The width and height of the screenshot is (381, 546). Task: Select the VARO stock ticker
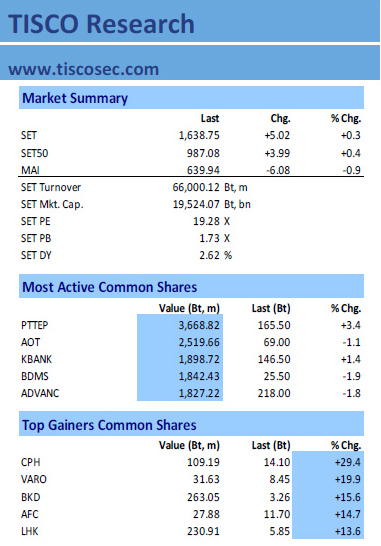[34, 479]
